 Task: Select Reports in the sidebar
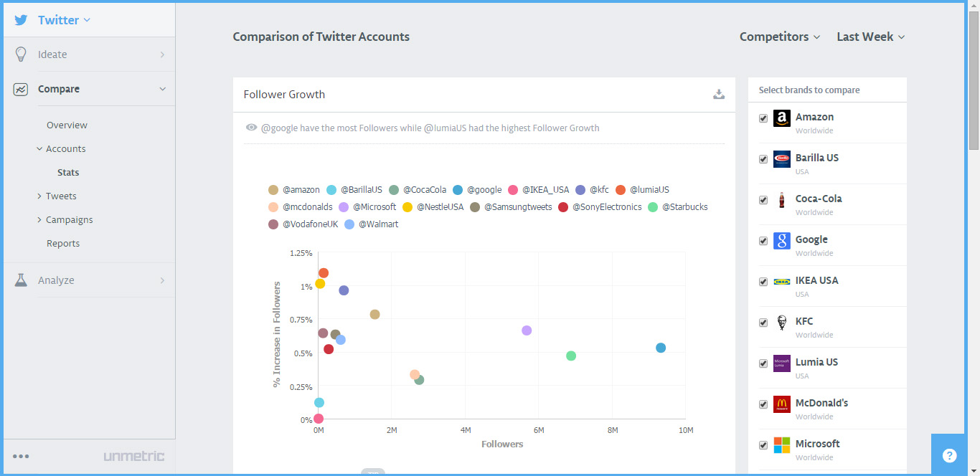click(63, 243)
